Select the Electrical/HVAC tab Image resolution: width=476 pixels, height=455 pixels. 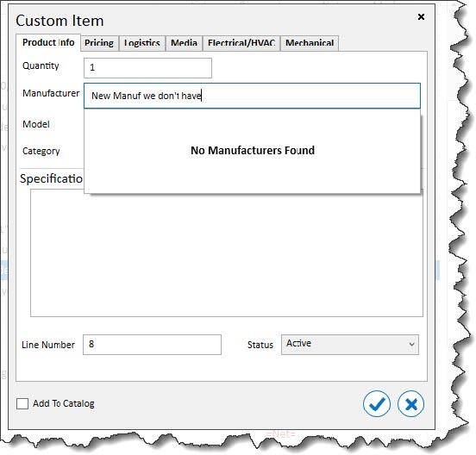pos(241,43)
